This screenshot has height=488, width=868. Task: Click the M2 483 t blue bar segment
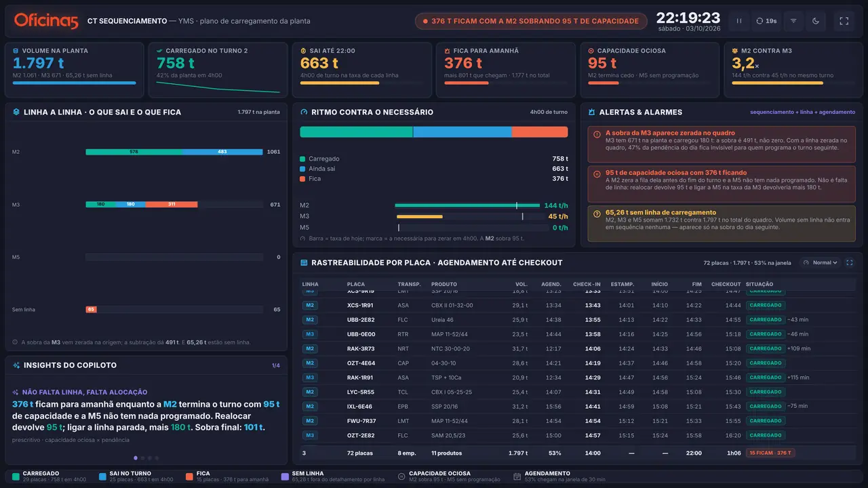222,152
